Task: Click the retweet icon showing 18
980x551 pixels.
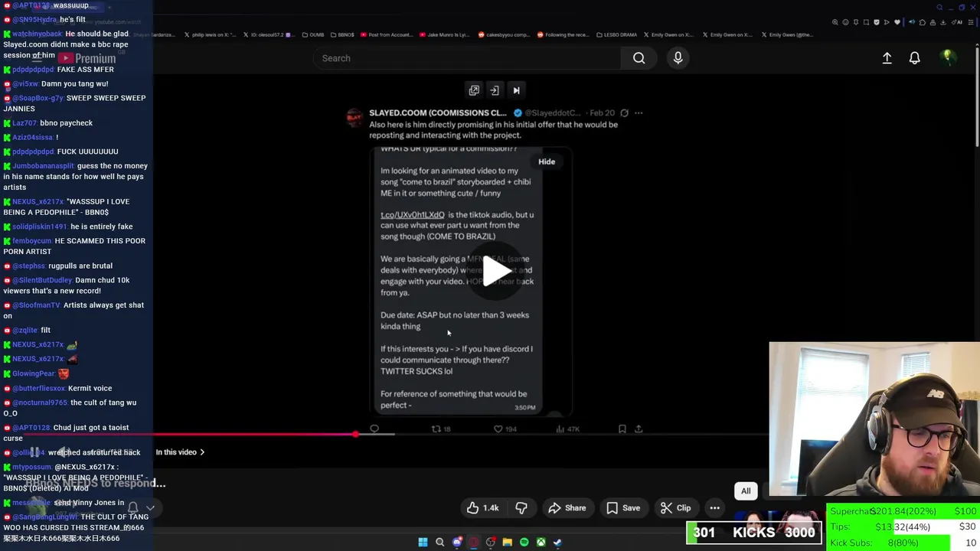Action: pos(441,429)
